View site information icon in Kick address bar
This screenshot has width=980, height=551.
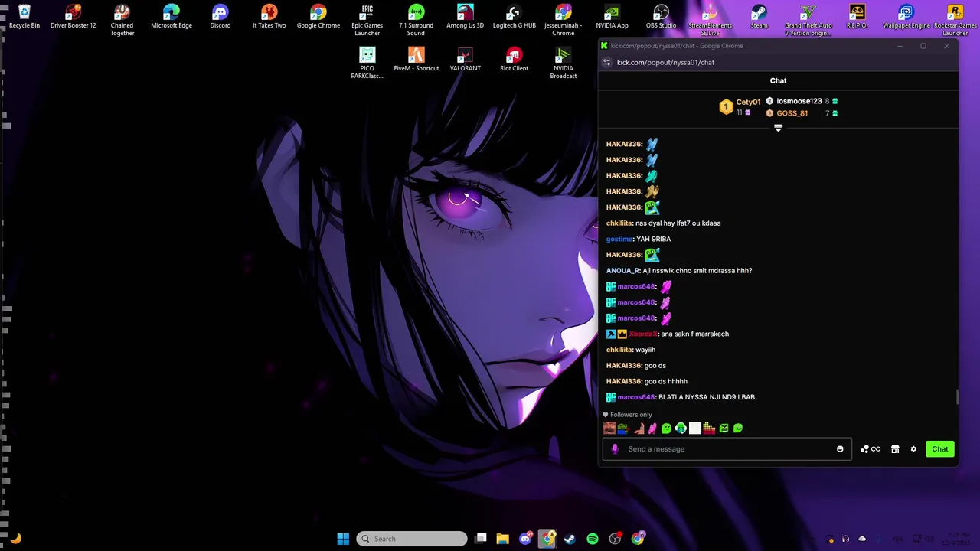click(607, 62)
